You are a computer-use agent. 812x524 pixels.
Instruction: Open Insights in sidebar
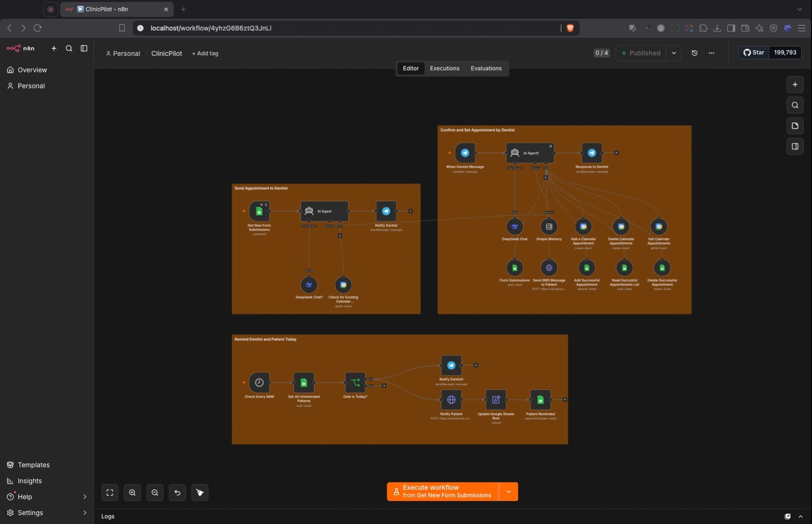click(x=47, y=481)
